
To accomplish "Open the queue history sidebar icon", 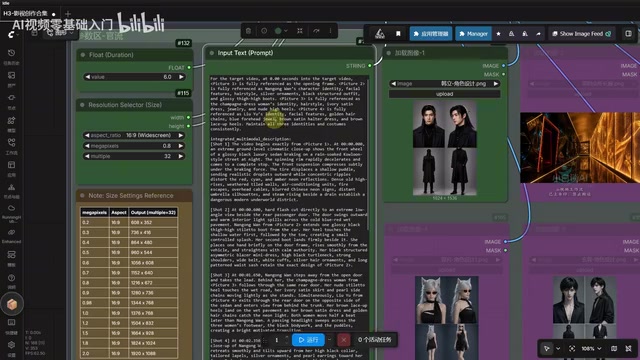I will [x=11, y=53].
